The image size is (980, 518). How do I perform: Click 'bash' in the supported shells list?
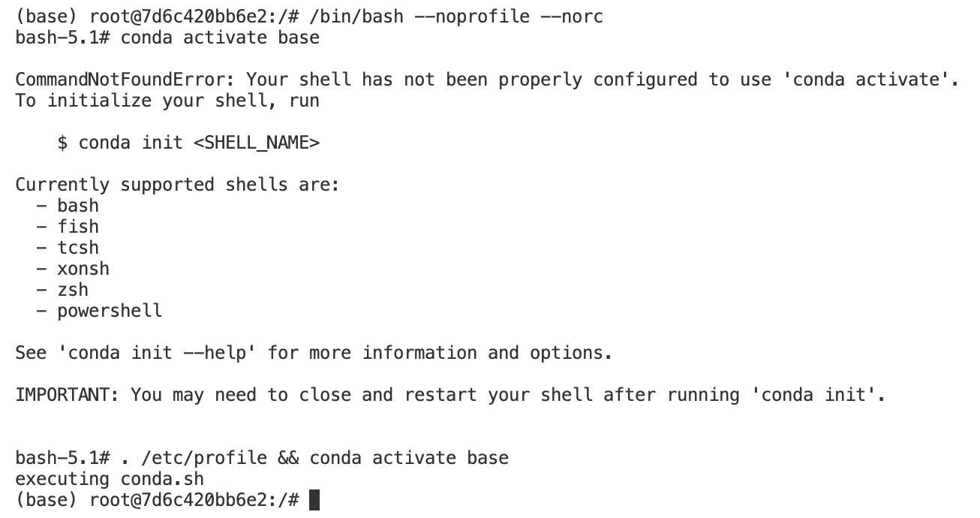78,206
